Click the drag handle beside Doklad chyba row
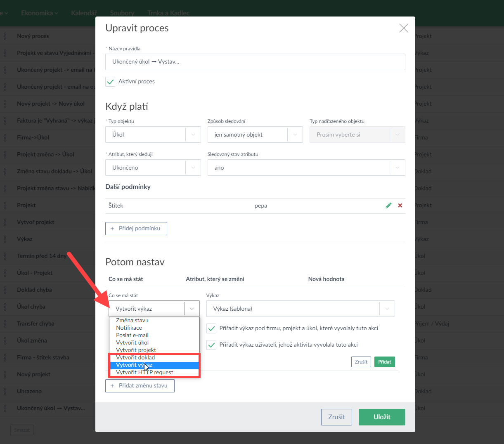The height and width of the screenshot is (444, 504). [x=5, y=290]
